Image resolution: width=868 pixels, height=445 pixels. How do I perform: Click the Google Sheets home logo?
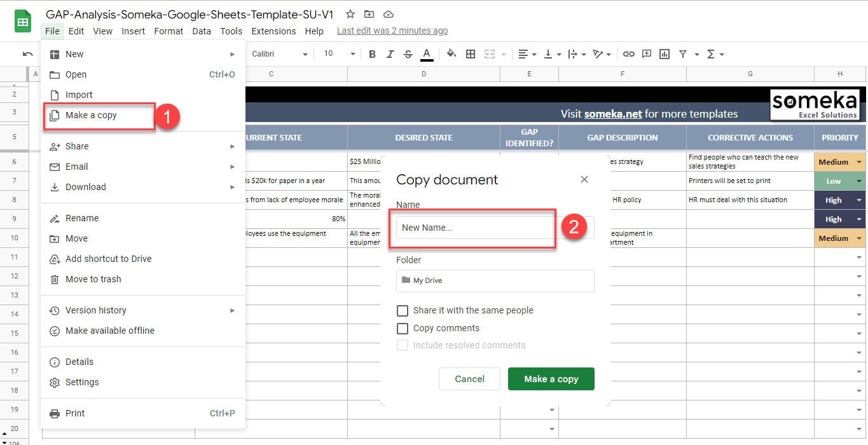point(23,22)
